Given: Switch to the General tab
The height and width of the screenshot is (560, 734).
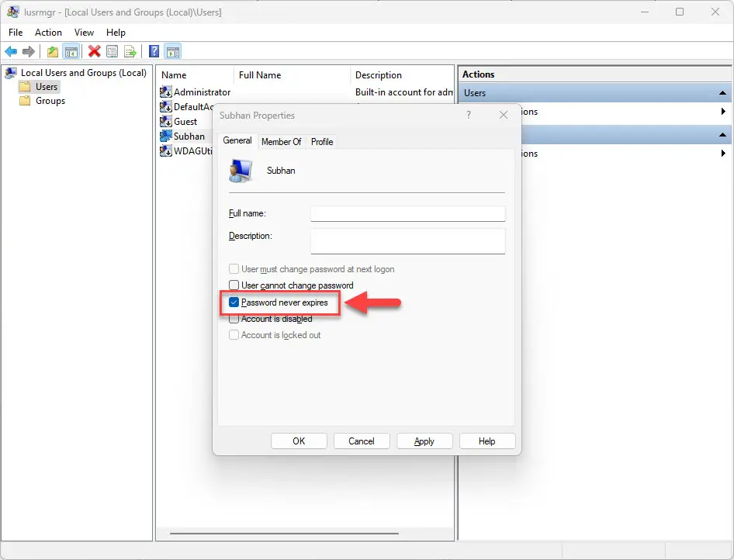Looking at the screenshot, I should pos(237,140).
